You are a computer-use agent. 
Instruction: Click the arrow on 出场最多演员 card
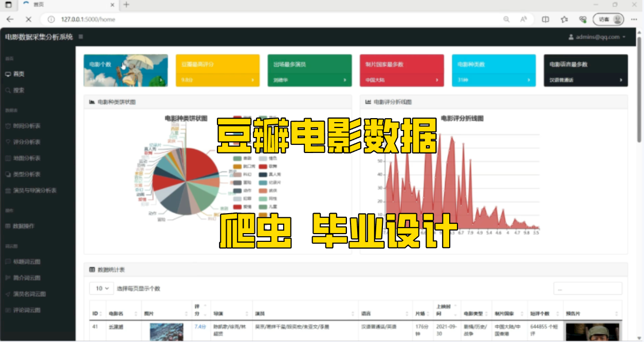(345, 80)
